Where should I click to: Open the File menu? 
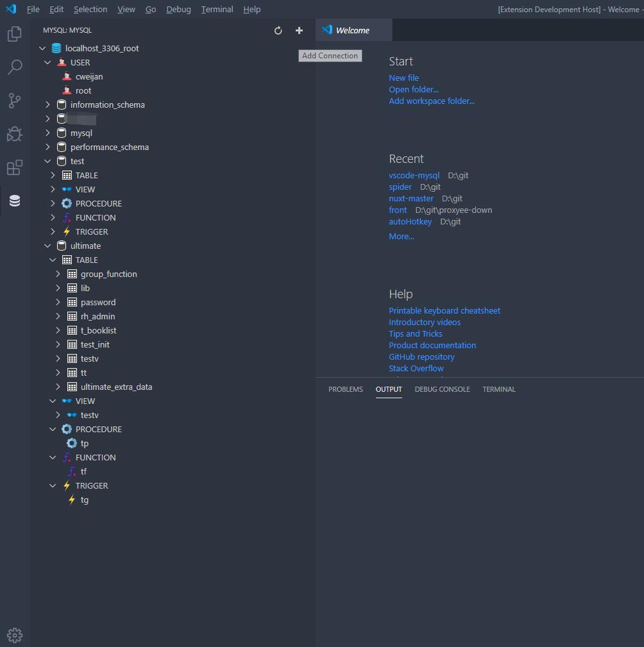click(33, 9)
